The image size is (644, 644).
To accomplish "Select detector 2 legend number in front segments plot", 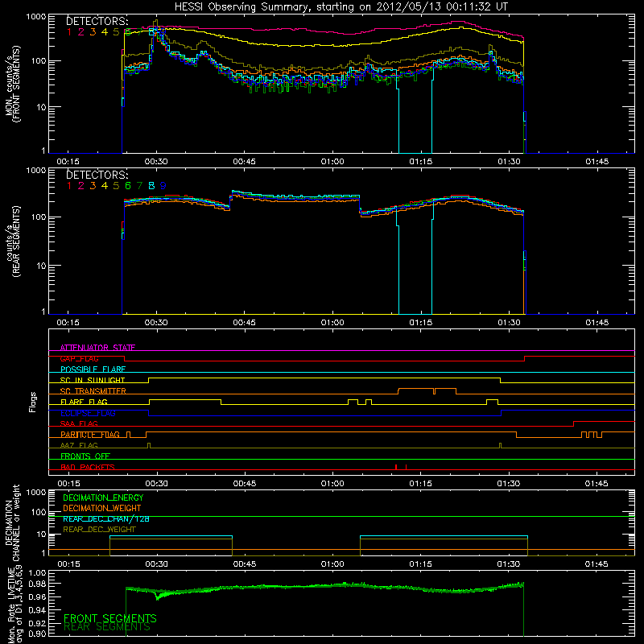I will [81, 32].
